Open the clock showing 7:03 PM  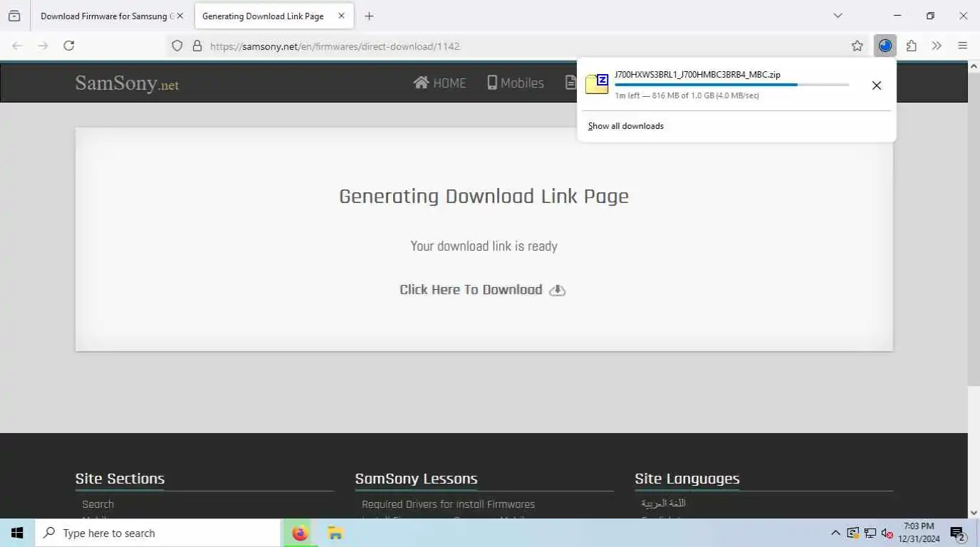pyautogui.click(x=919, y=533)
